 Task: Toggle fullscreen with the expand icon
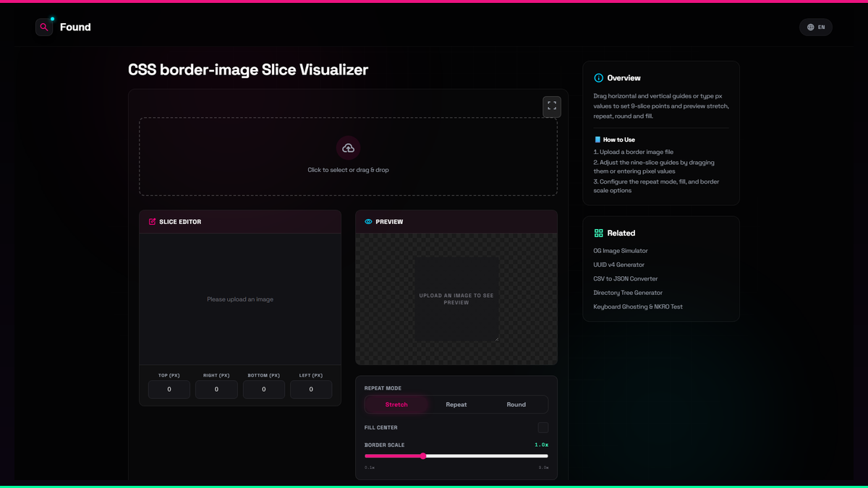pyautogui.click(x=552, y=106)
